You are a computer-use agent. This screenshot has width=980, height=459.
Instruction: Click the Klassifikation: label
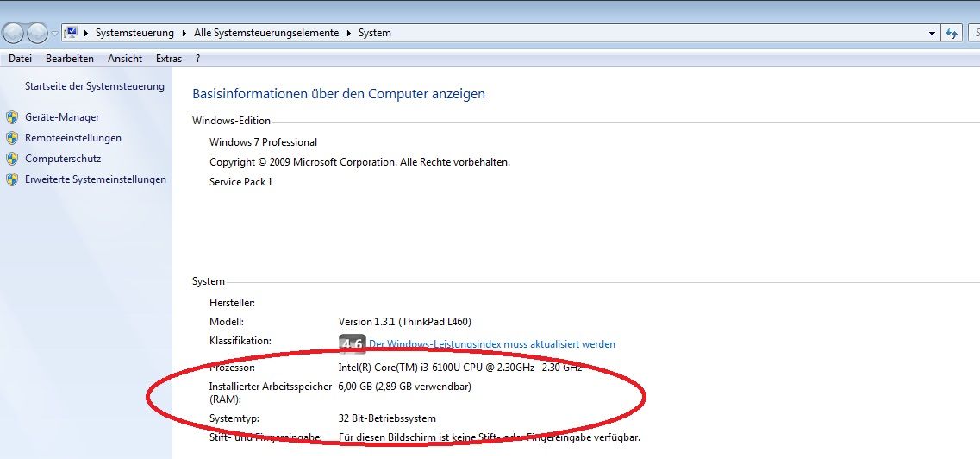point(240,341)
